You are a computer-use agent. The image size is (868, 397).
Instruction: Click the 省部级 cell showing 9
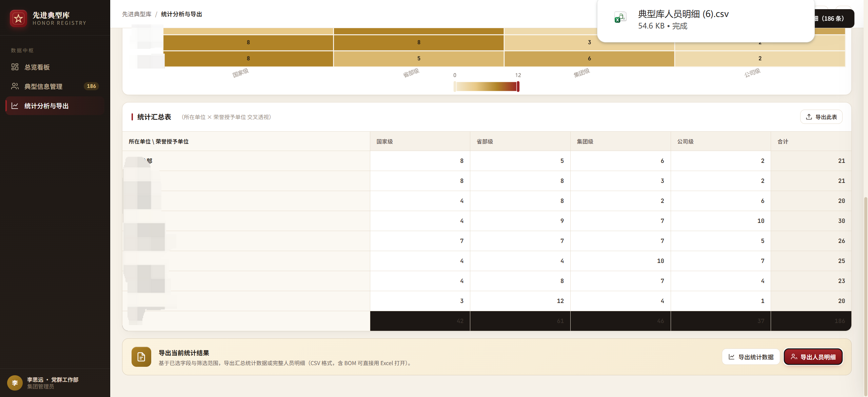tap(520, 221)
